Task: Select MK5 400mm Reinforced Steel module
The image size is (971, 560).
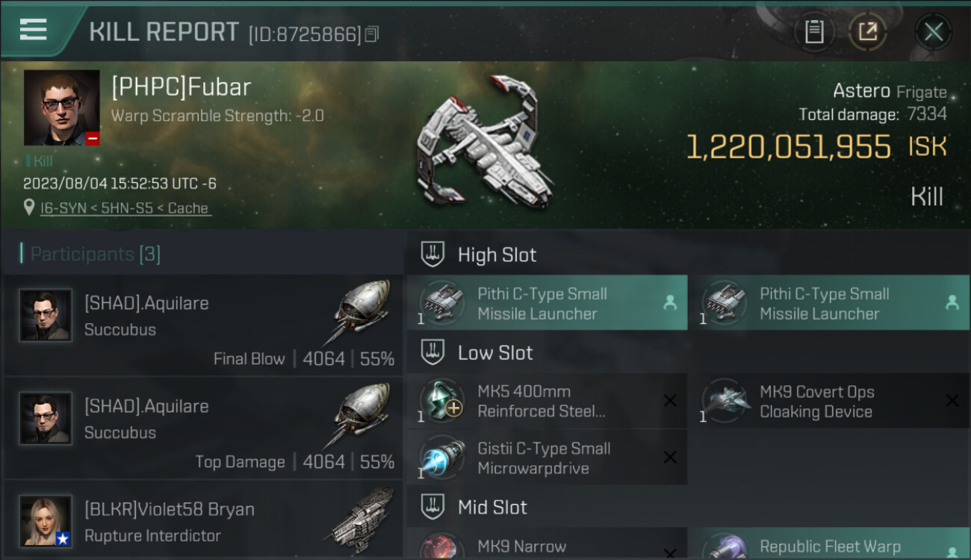Action: coord(547,401)
